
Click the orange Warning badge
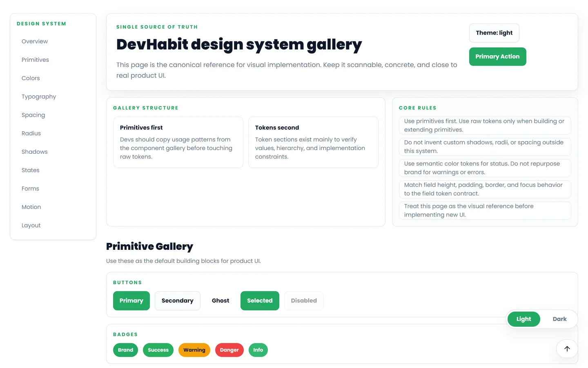[x=194, y=350]
